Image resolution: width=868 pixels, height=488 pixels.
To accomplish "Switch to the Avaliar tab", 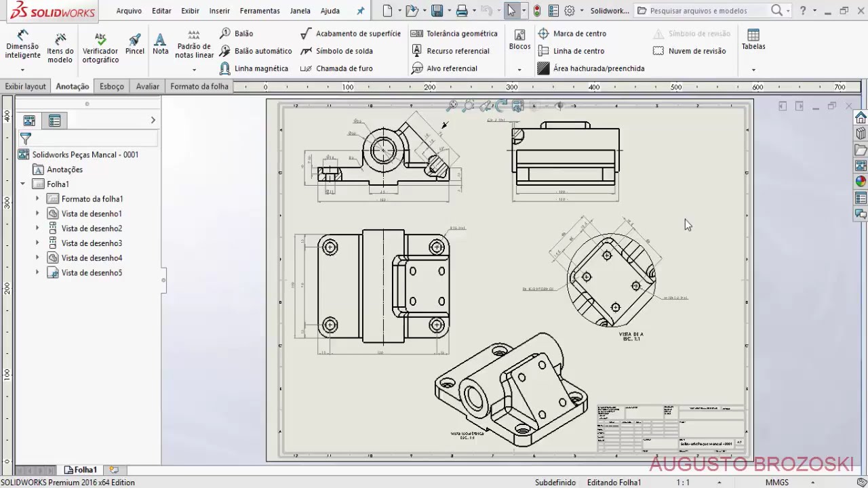I will (147, 87).
